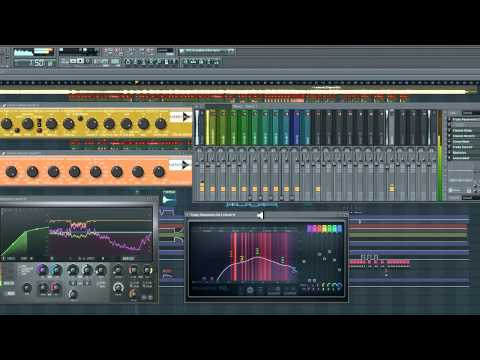
Task: Click the pink-ringed knob in the compressor plugin
Action: (x=55, y=287)
